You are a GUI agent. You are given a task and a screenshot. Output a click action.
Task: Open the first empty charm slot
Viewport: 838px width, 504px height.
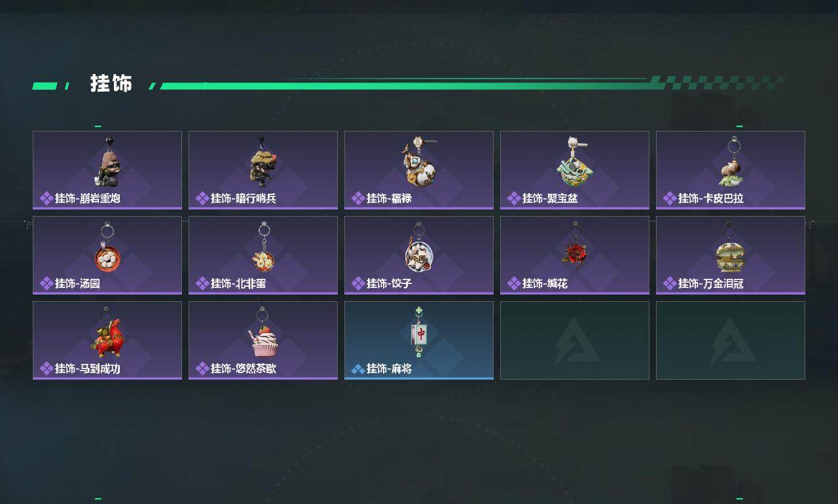[x=575, y=340]
